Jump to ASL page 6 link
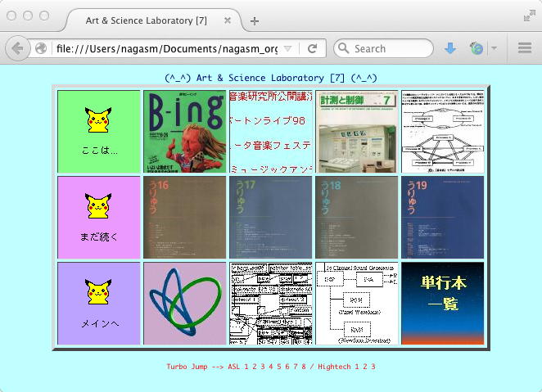The width and height of the screenshot is (542, 392). tap(287, 367)
